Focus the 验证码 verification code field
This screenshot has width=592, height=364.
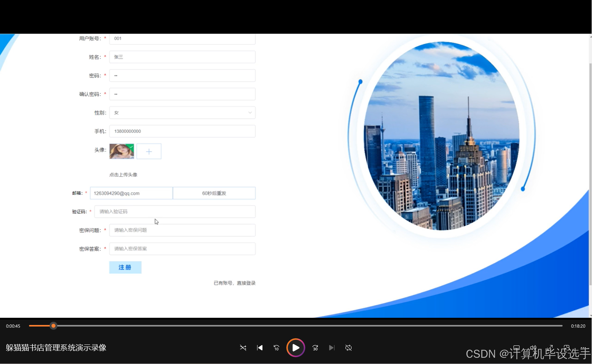pos(175,212)
